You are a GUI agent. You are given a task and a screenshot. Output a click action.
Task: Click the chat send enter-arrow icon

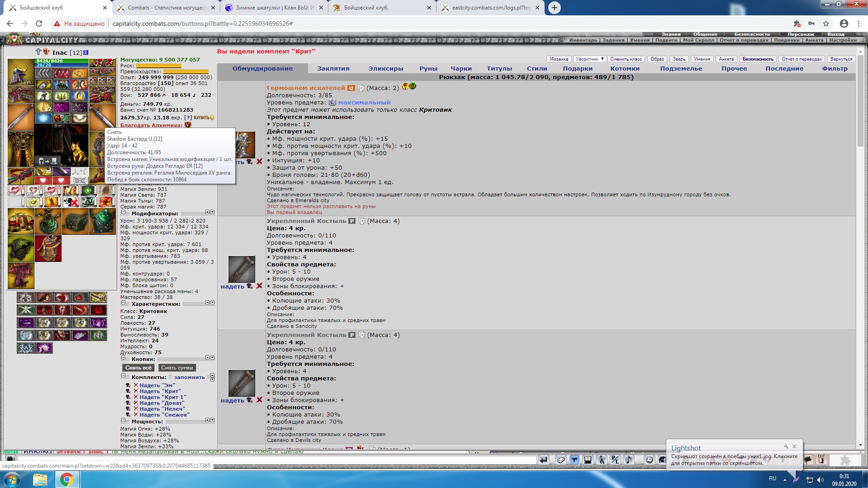point(544,460)
